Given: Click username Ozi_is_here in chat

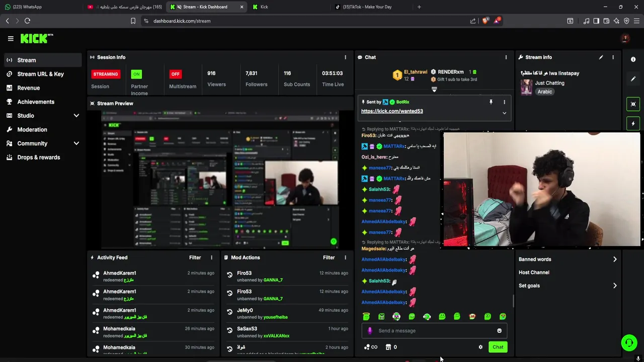Looking at the screenshot, I should pos(374,157).
